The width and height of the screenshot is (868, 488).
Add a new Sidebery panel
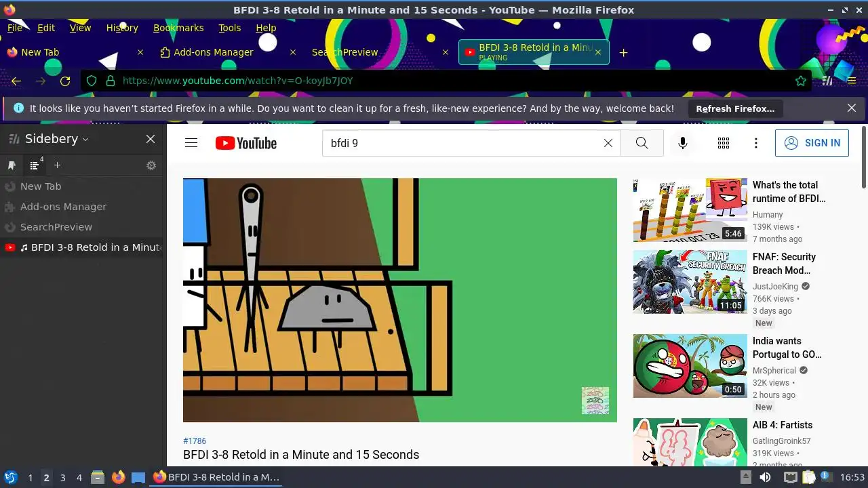(57, 165)
